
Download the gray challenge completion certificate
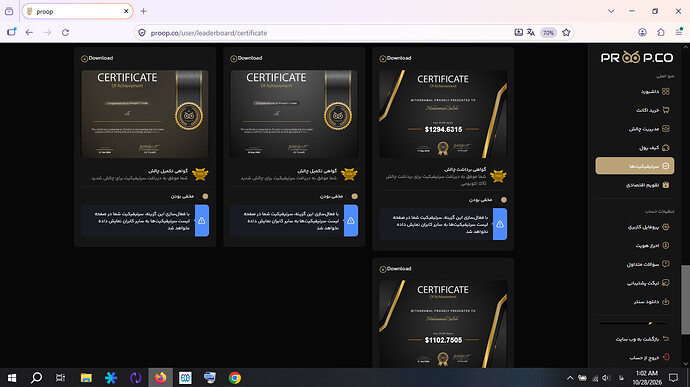pyautogui.click(x=246, y=58)
